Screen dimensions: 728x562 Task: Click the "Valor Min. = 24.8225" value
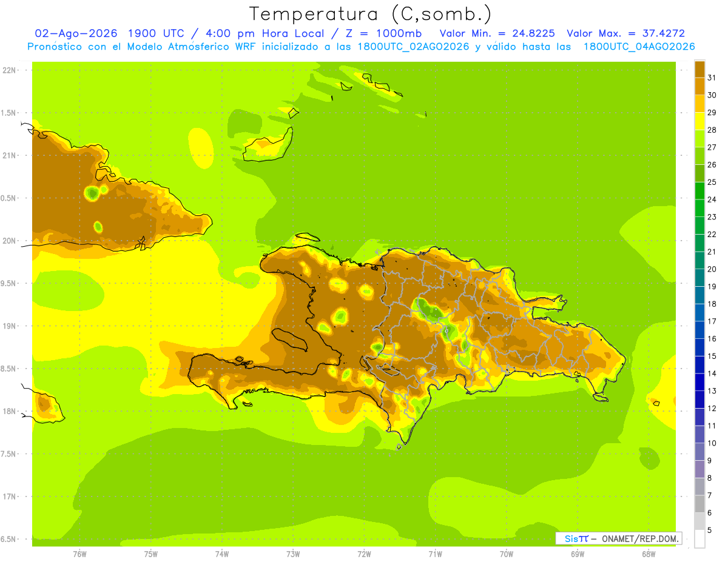(497, 33)
